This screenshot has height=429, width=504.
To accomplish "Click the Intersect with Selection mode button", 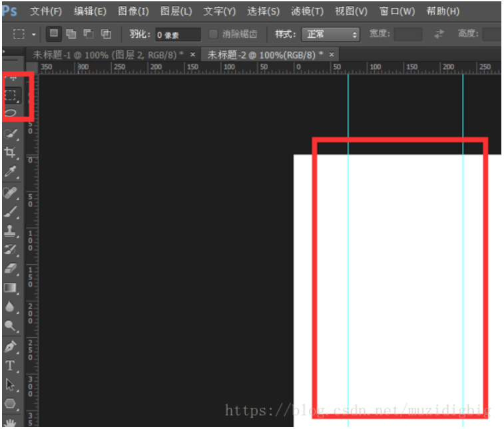I will pyautogui.click(x=106, y=34).
